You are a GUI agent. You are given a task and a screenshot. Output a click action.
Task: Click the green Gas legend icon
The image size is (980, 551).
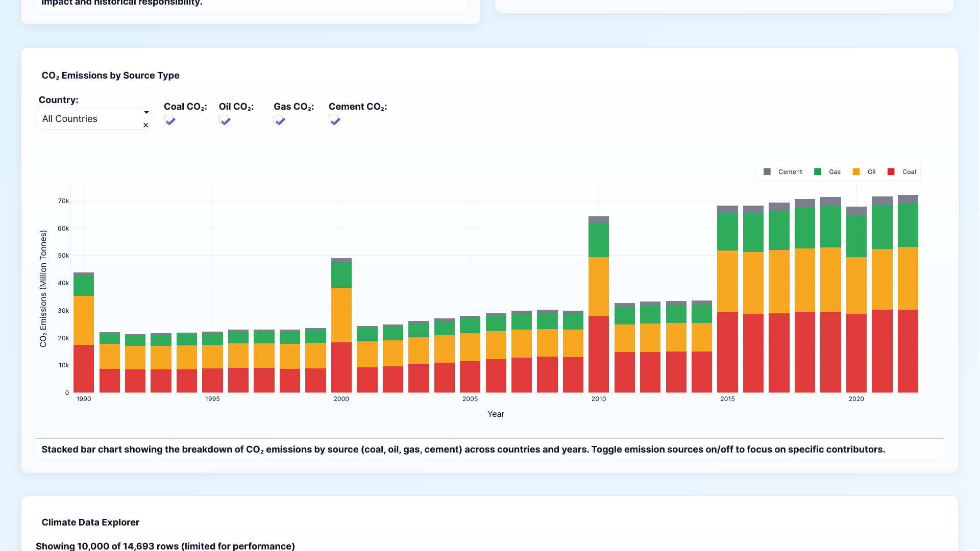tap(818, 172)
